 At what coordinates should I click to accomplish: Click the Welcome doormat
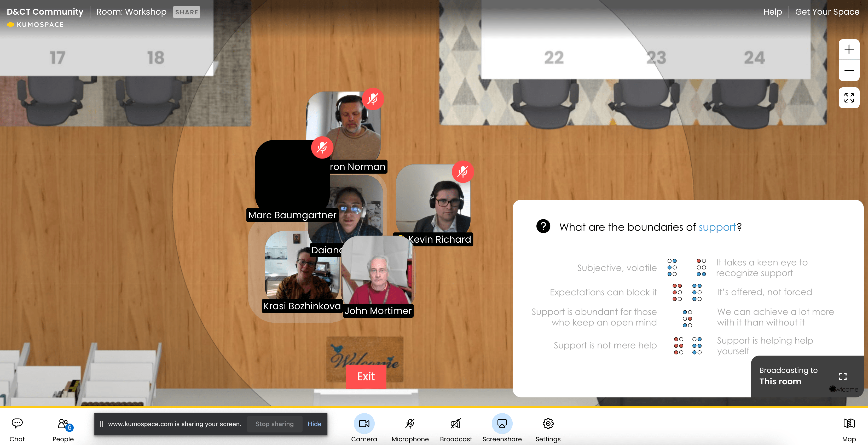tap(365, 359)
